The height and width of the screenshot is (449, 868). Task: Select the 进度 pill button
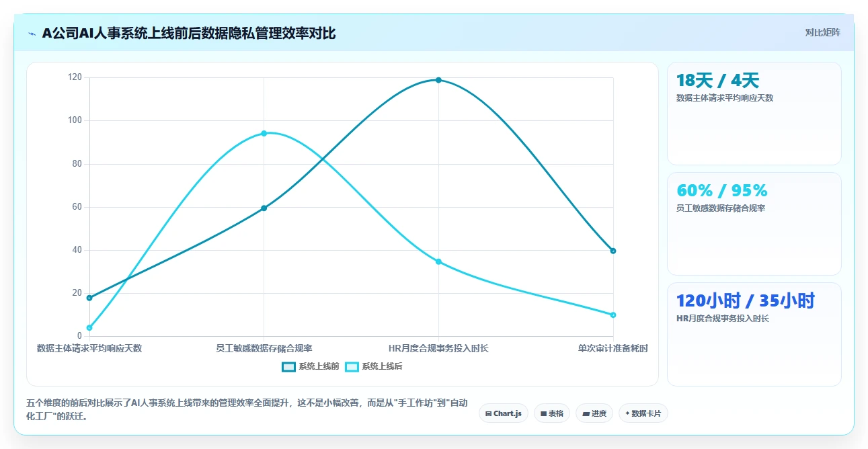[x=594, y=413]
